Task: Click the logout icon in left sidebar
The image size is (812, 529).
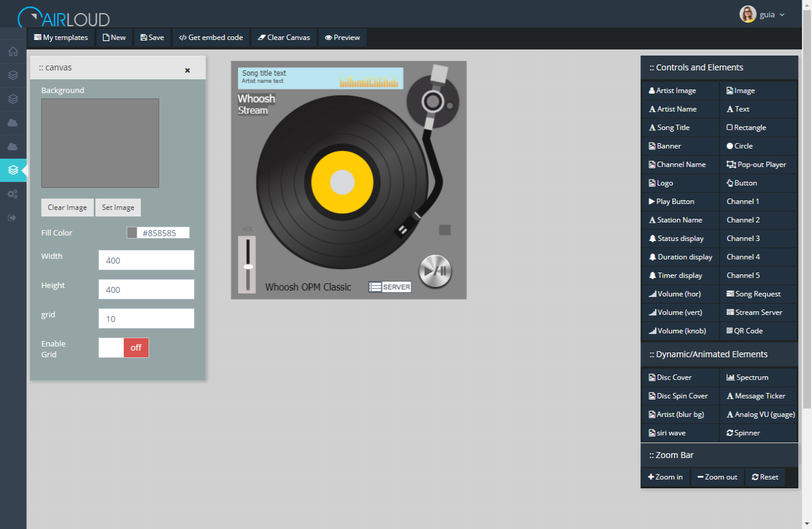Action: click(13, 218)
